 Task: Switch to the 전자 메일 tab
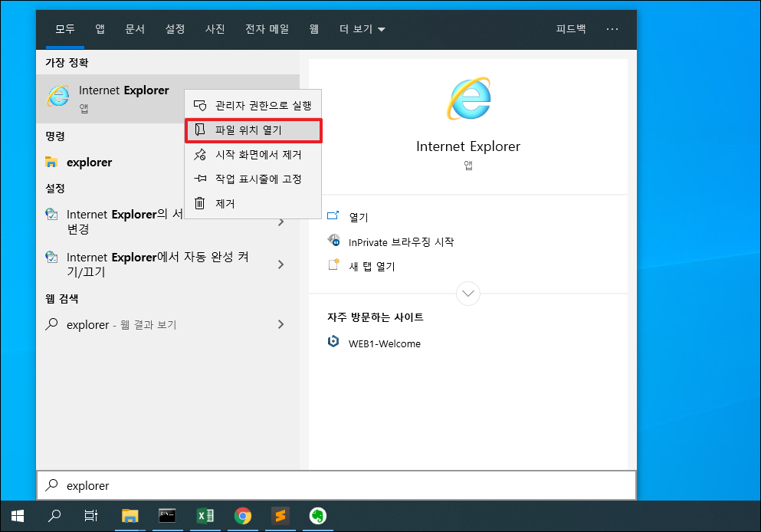tap(267, 29)
